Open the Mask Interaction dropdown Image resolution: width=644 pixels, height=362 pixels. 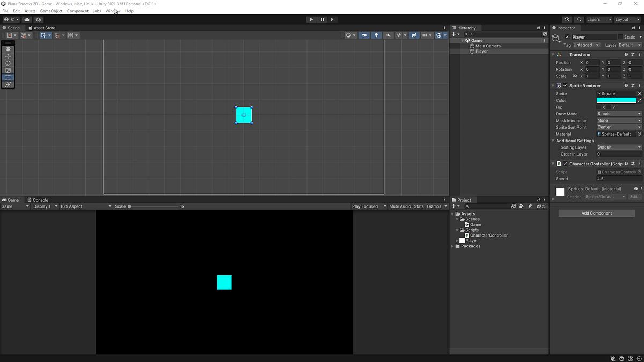click(x=619, y=121)
